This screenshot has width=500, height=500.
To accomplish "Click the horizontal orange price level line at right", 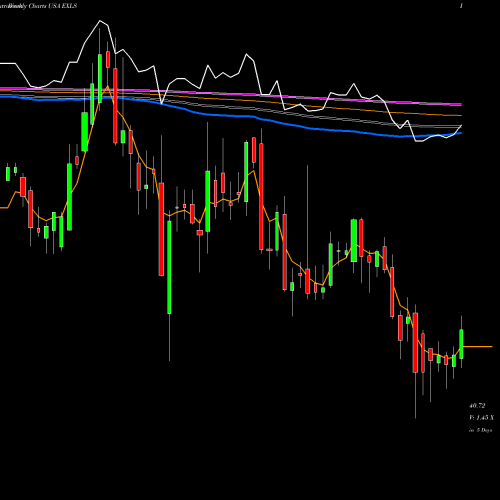I will click(x=478, y=347).
